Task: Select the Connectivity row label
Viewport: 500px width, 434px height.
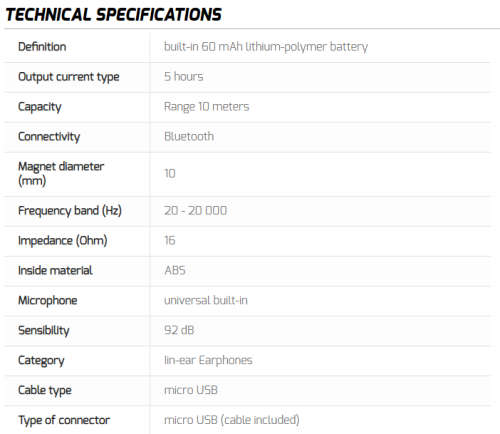Action: click(49, 137)
